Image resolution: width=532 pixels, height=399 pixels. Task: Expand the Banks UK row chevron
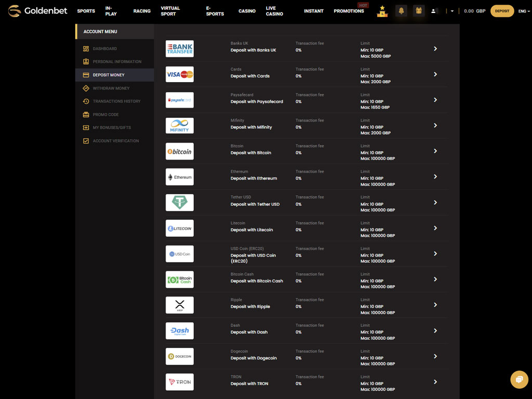point(435,49)
